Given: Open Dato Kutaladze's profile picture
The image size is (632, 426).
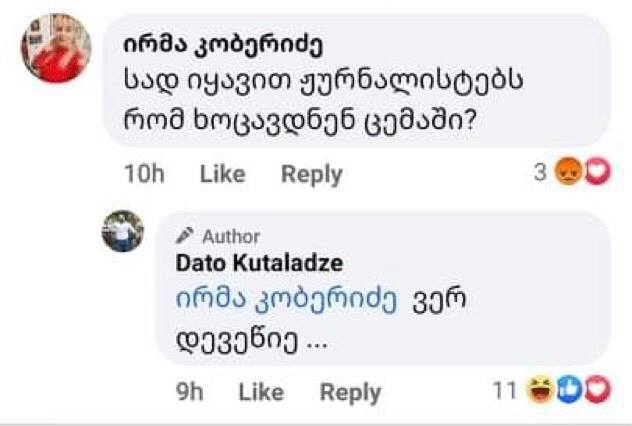Looking at the screenshot, I should point(123,232).
